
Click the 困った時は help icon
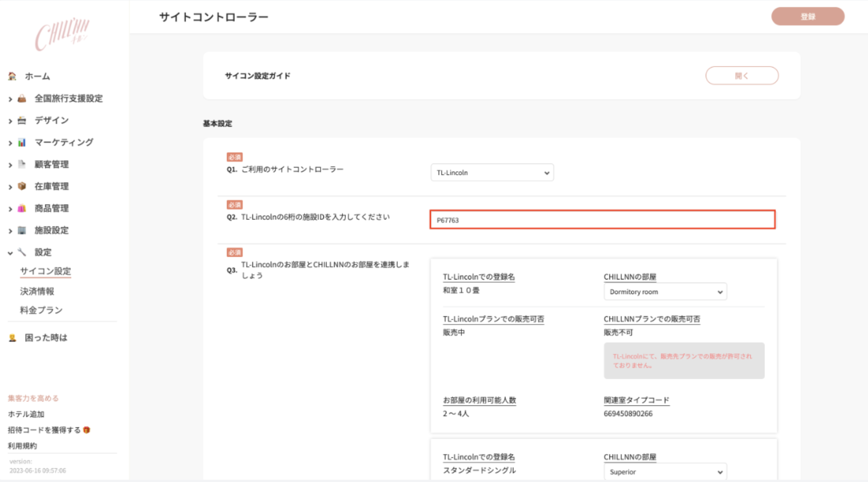[12, 338]
